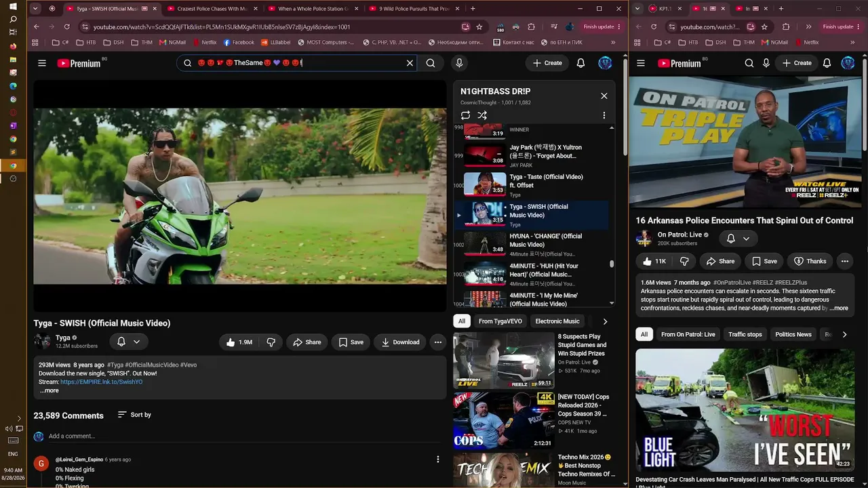Expand the Arkansas video description with ...more
This screenshot has width=868, height=488.
click(837, 308)
